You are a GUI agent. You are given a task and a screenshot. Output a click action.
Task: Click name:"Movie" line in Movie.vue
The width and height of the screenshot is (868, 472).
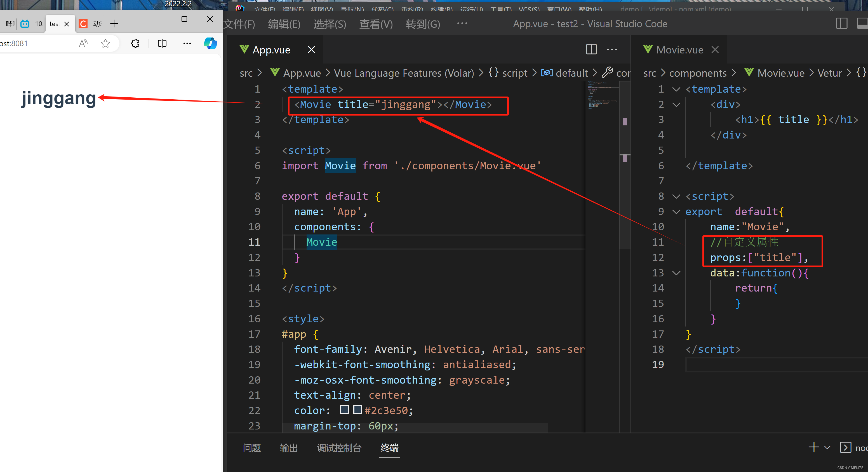pyautogui.click(x=750, y=227)
